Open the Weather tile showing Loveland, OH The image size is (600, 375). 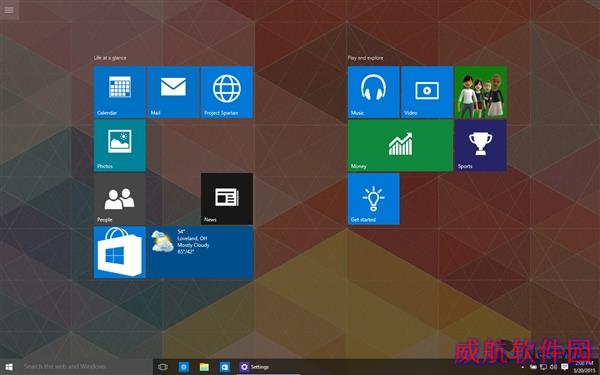[x=200, y=252]
